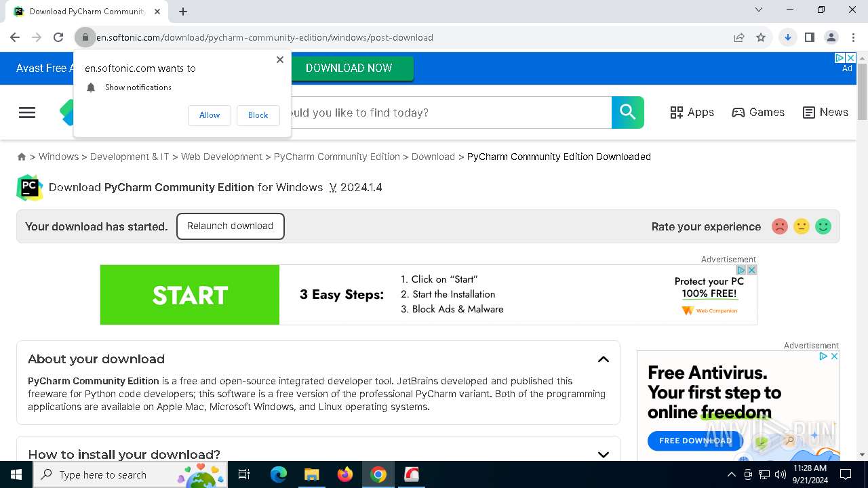Allow notifications from en.softonic.com
868x488 pixels.
tap(210, 115)
